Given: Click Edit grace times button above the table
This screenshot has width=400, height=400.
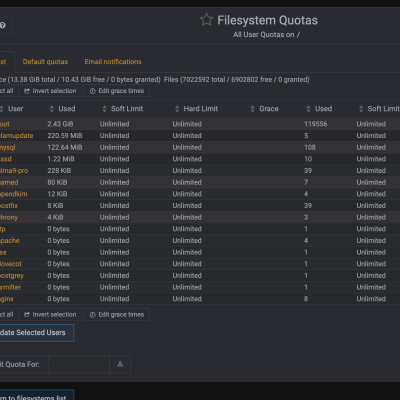Looking at the screenshot, I should [x=117, y=91].
